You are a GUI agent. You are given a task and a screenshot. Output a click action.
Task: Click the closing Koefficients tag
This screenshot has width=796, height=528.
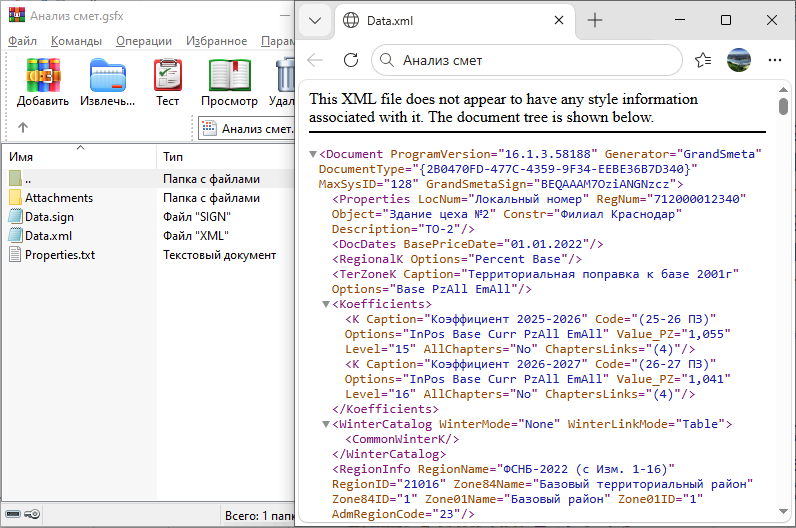click(385, 409)
